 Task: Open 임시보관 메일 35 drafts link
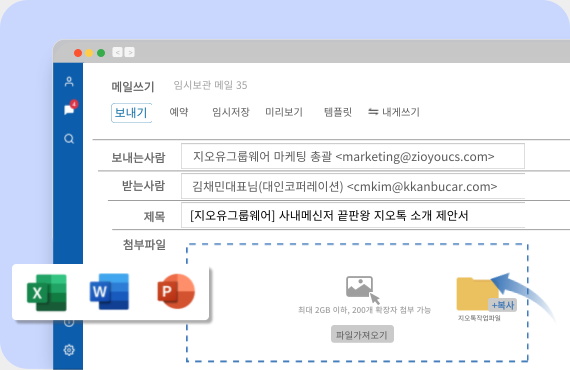pos(210,85)
